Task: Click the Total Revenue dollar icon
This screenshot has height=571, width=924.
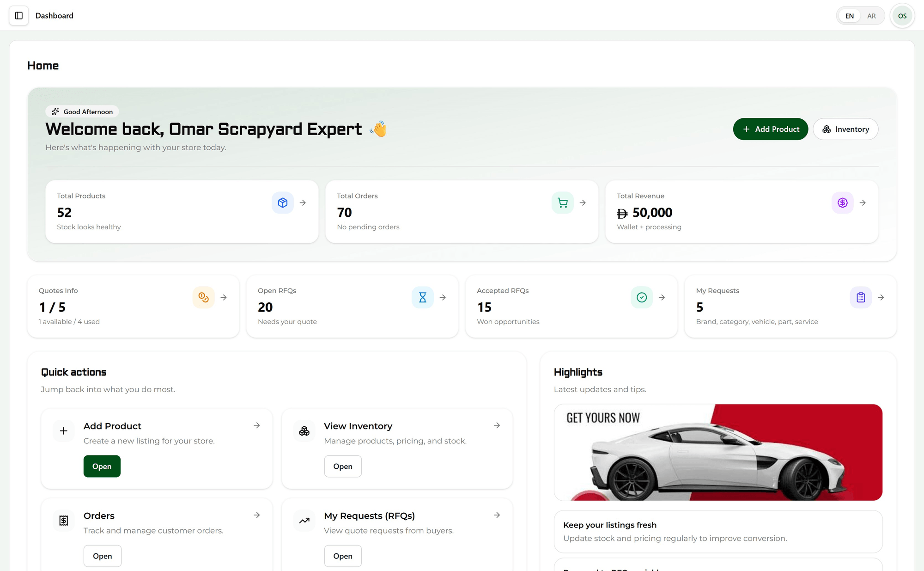Action: point(843,203)
